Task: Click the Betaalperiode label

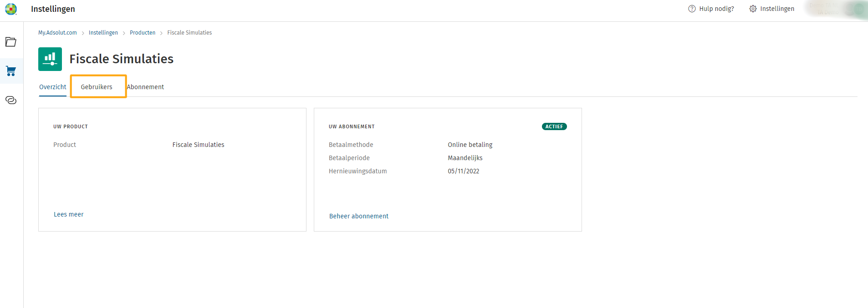Action: click(x=349, y=158)
